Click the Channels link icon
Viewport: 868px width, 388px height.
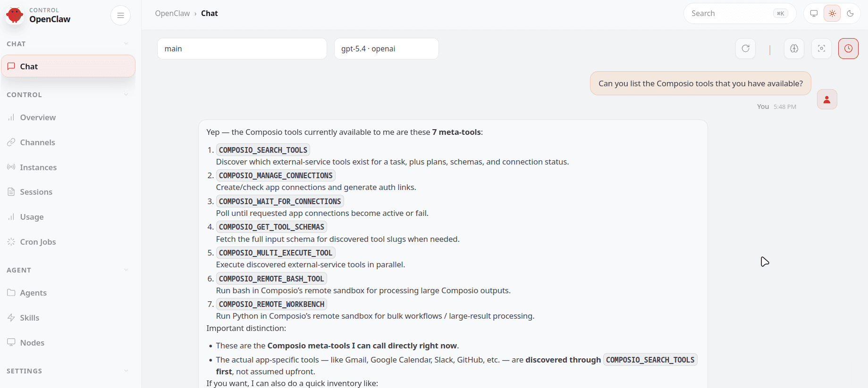point(11,142)
